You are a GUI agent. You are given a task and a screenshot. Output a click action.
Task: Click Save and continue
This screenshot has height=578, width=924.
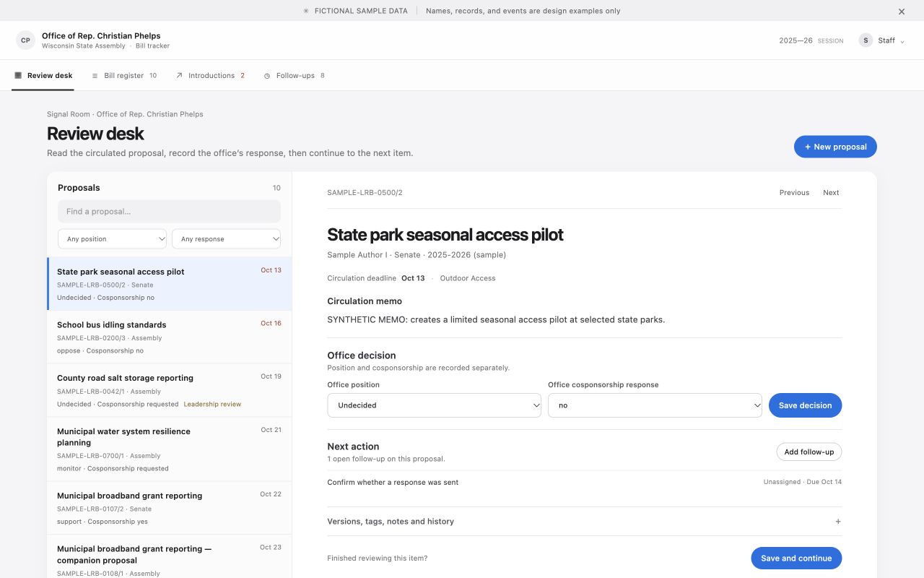tap(796, 558)
